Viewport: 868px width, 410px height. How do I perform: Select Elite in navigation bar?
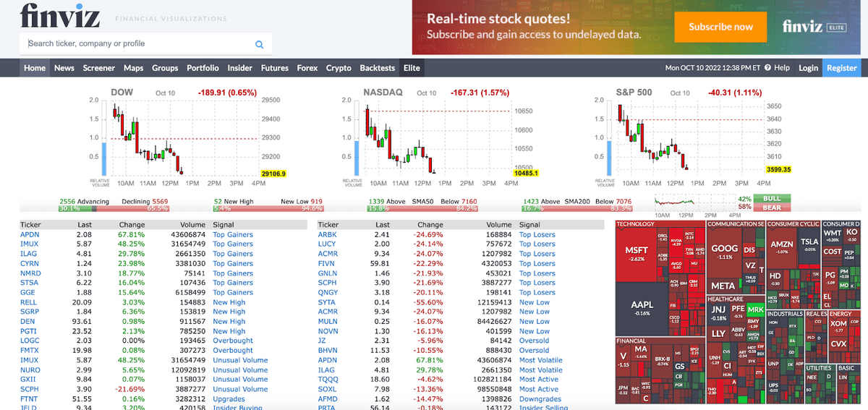coord(412,68)
